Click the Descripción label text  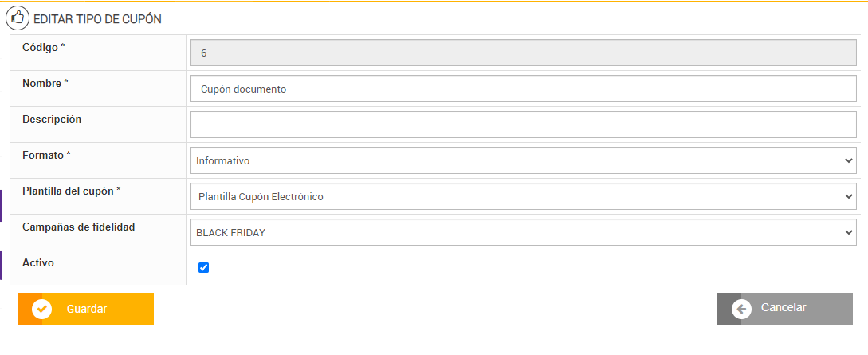tap(52, 120)
